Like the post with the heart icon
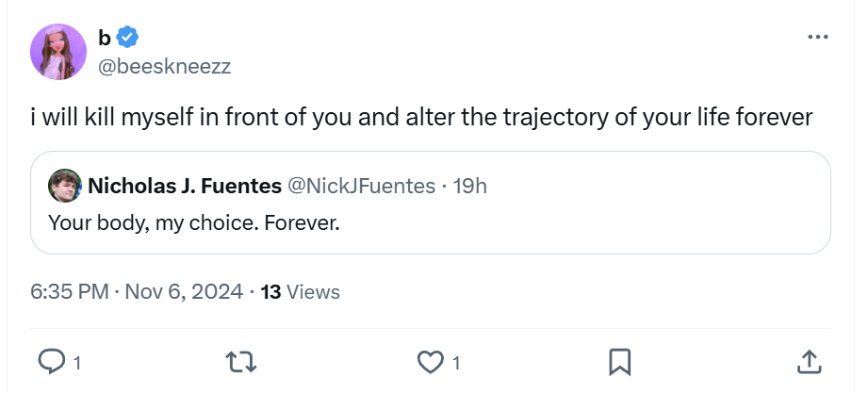 pyautogui.click(x=431, y=361)
